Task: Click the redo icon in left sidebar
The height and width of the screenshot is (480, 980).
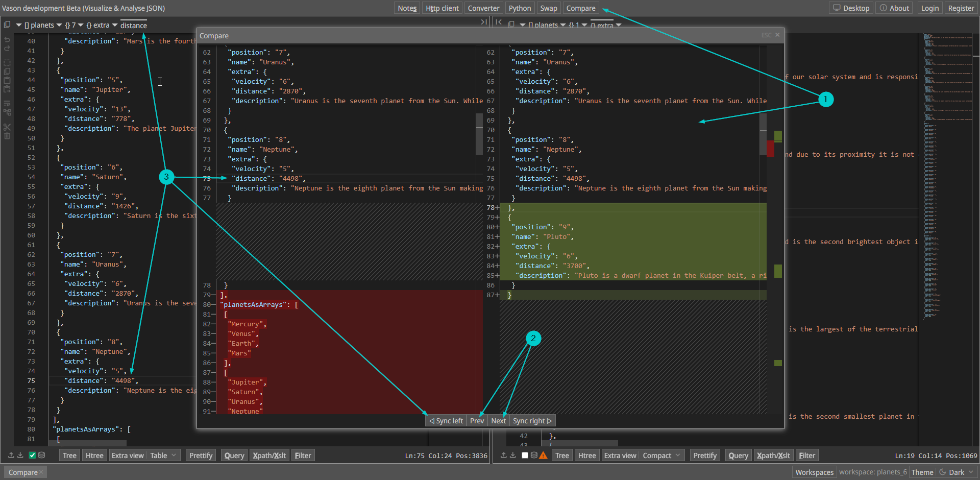Action: [7, 49]
